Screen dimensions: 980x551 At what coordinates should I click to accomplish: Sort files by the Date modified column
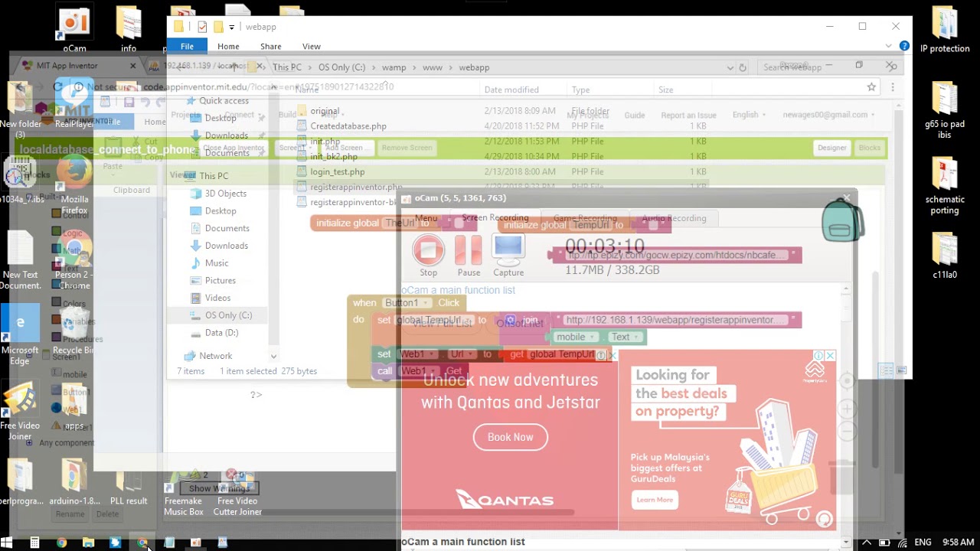tap(511, 90)
